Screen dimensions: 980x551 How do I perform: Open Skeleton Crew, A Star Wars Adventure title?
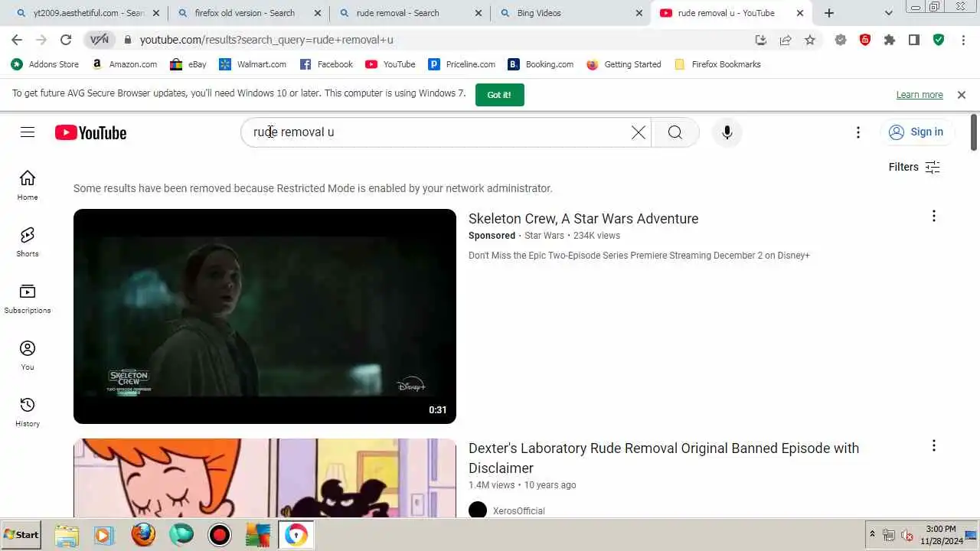pyautogui.click(x=583, y=219)
